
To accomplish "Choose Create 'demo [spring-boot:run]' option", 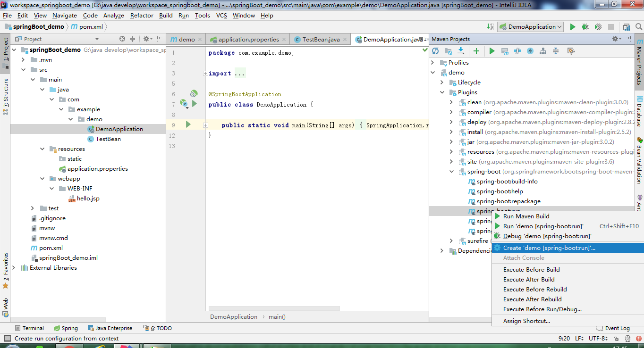I will (568, 248).
